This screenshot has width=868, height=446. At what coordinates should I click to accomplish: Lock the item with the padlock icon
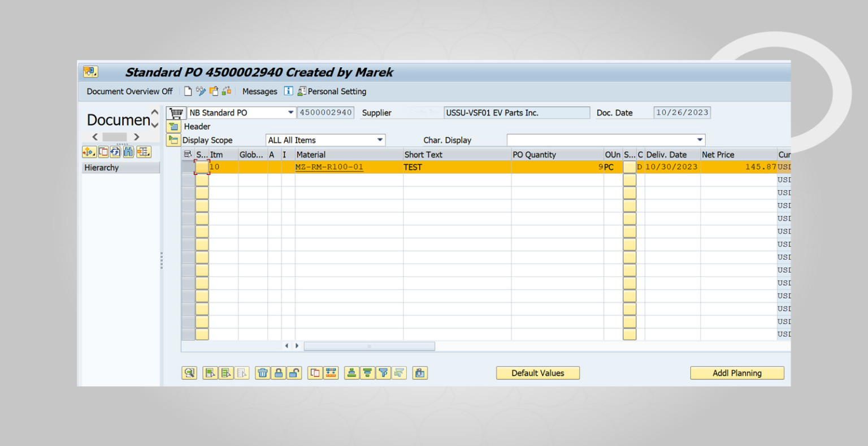pyautogui.click(x=279, y=373)
